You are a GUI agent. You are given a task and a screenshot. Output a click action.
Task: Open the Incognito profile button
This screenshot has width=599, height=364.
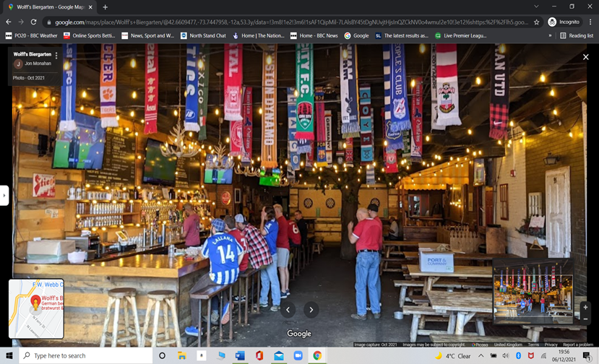(x=564, y=22)
